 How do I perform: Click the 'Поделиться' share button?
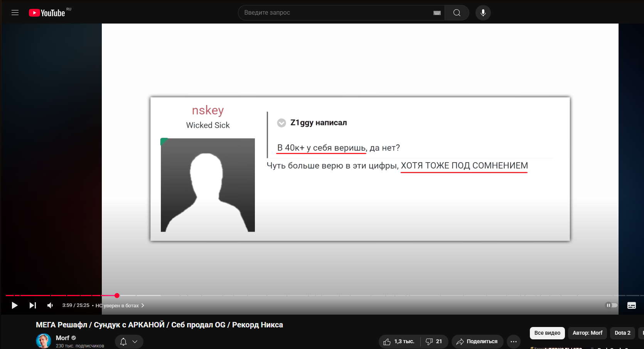coord(477,342)
